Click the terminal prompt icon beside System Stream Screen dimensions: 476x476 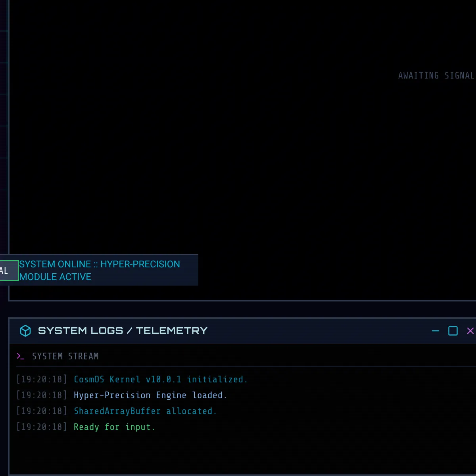click(20, 356)
